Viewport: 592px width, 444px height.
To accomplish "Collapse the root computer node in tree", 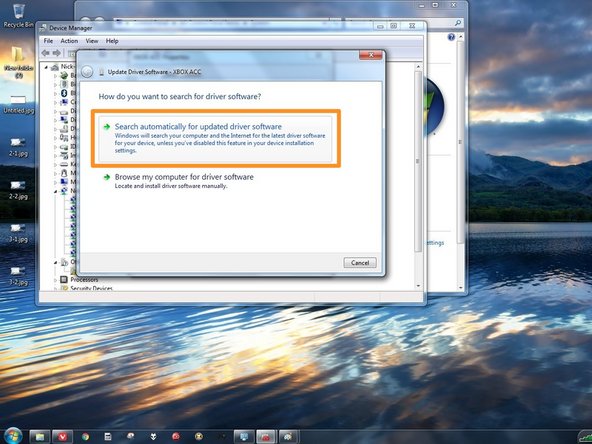I will (47, 67).
